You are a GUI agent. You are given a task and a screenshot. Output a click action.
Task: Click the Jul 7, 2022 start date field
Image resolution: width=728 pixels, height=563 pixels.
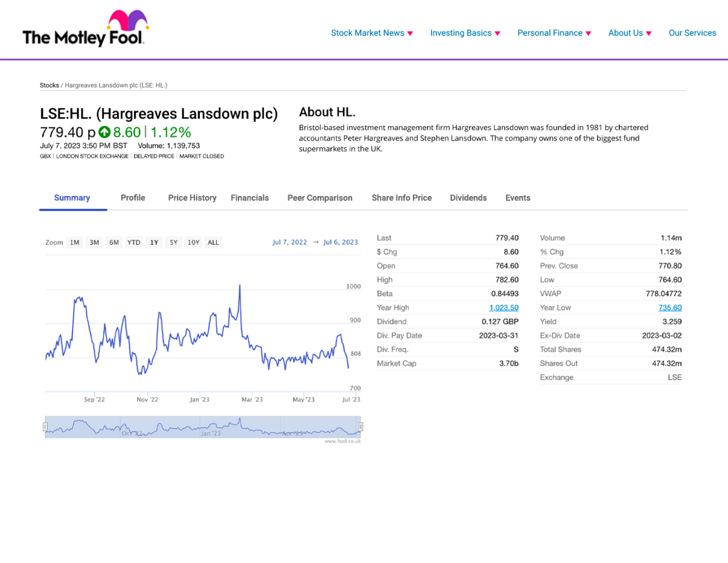click(x=290, y=243)
